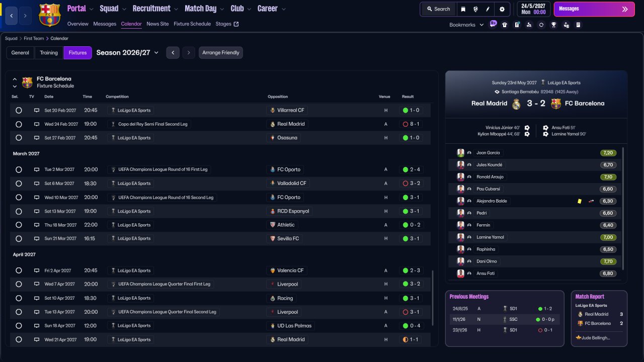The width and height of the screenshot is (644, 362).
Task: Open the Season 2026/27 dropdown
Action: coord(127,53)
